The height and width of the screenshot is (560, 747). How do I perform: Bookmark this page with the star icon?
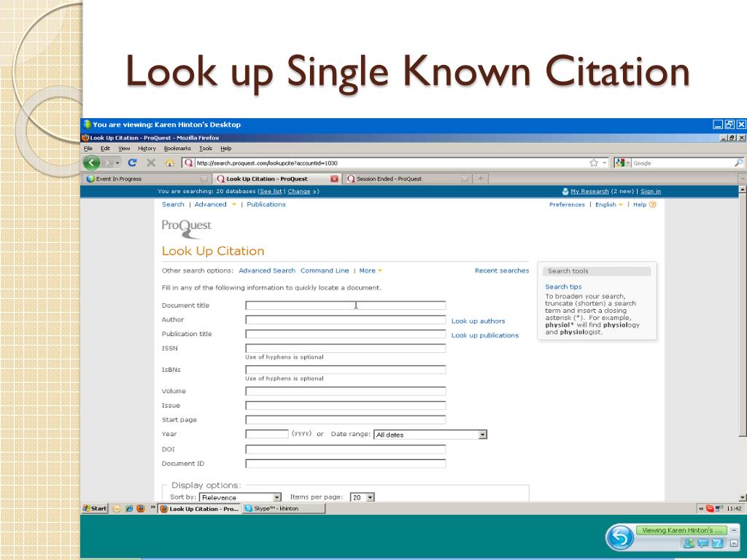coord(594,163)
